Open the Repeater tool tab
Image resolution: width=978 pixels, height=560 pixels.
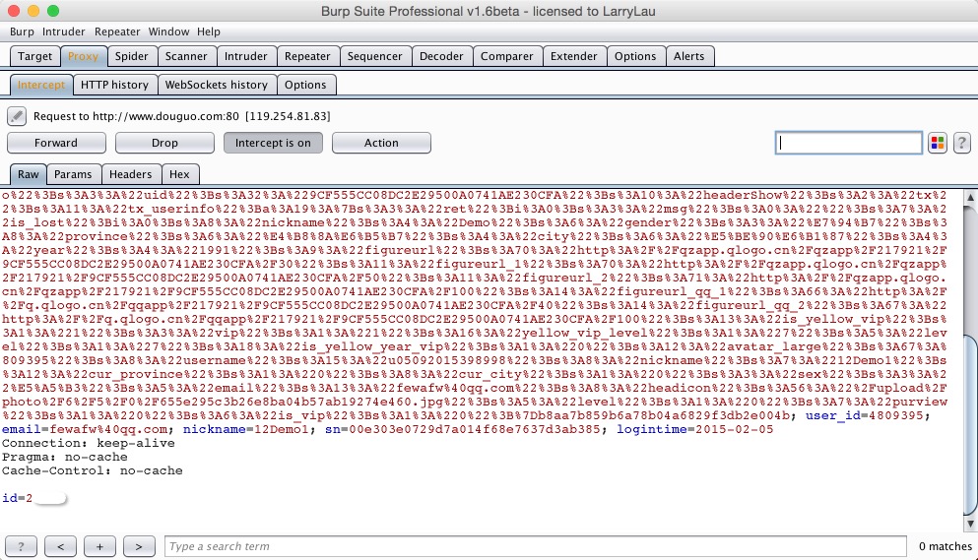pos(307,56)
